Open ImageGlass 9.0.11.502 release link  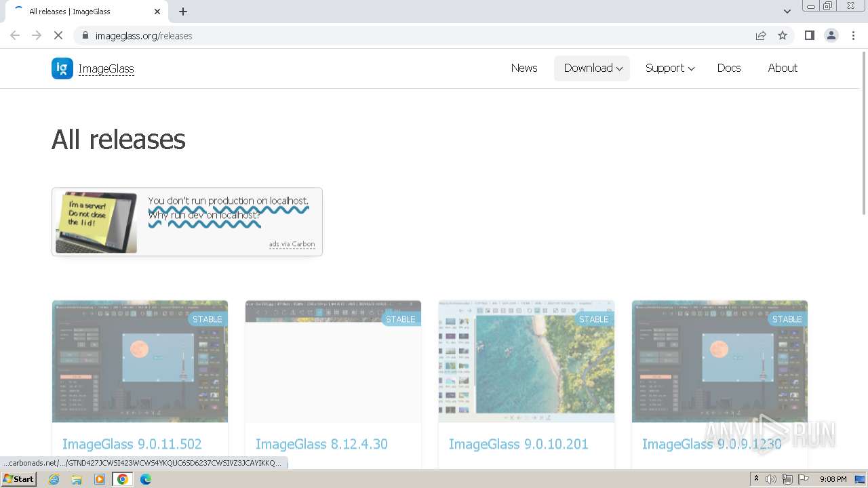[132, 444]
